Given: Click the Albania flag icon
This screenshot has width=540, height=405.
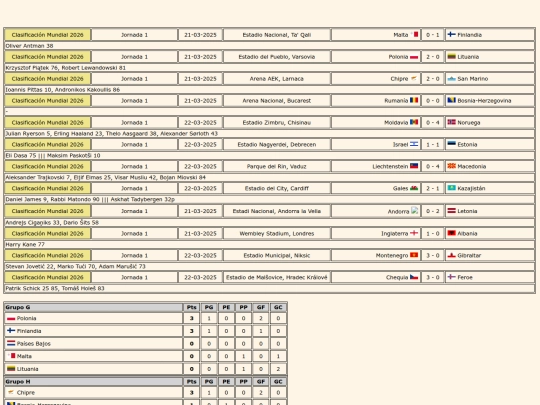Looking at the screenshot, I should pos(451,233).
